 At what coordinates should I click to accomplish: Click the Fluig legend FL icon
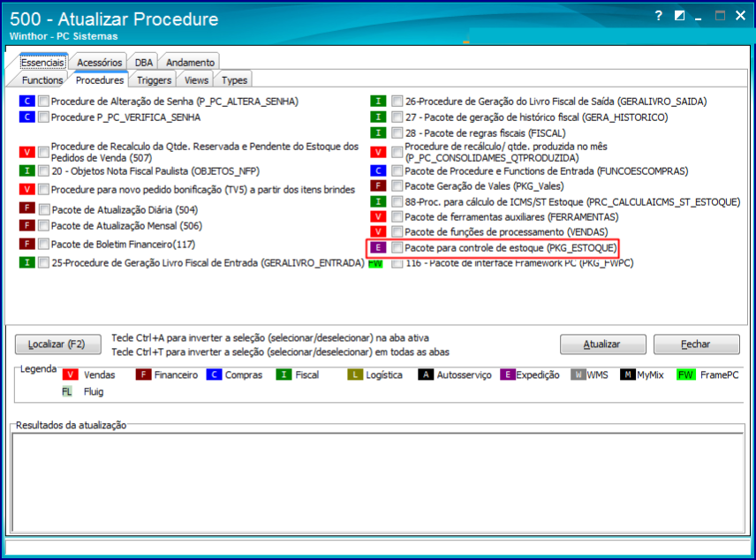click(67, 391)
